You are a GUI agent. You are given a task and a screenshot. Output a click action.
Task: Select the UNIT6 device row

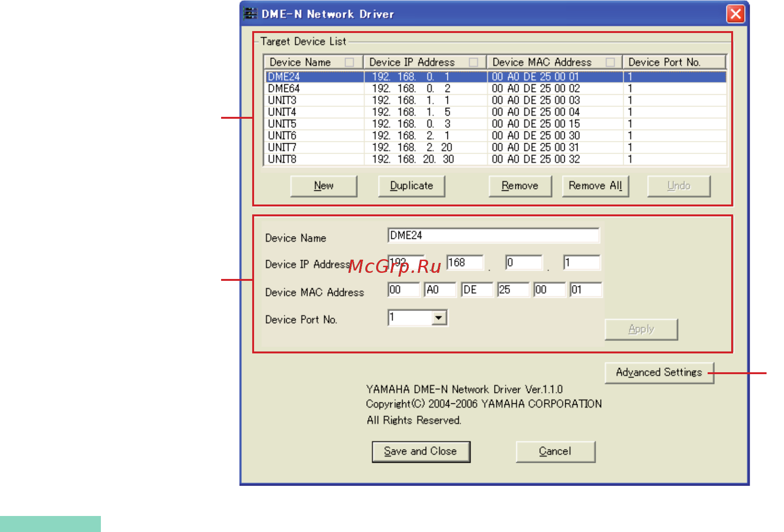[x=495, y=136]
